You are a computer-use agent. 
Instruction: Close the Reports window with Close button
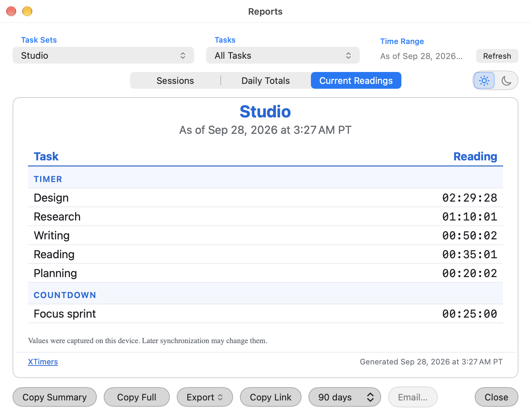(x=496, y=397)
